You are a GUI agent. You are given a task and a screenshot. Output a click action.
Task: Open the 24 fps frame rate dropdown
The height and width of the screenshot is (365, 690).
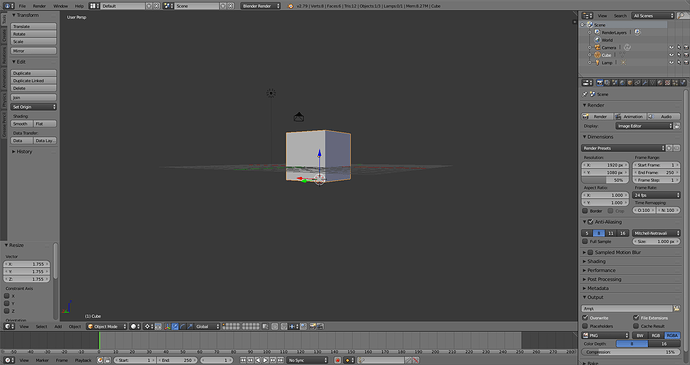coord(657,195)
